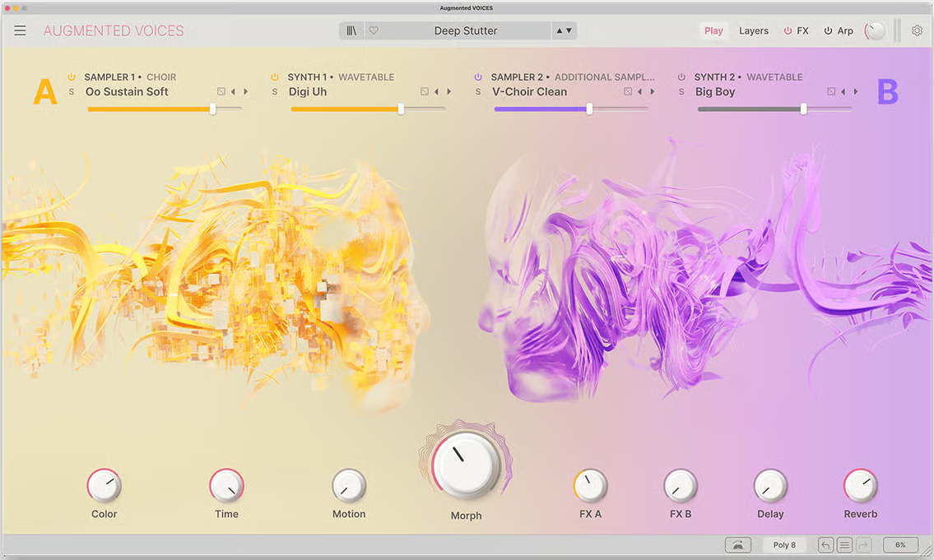Enable Synth 2 power button

[681, 76]
